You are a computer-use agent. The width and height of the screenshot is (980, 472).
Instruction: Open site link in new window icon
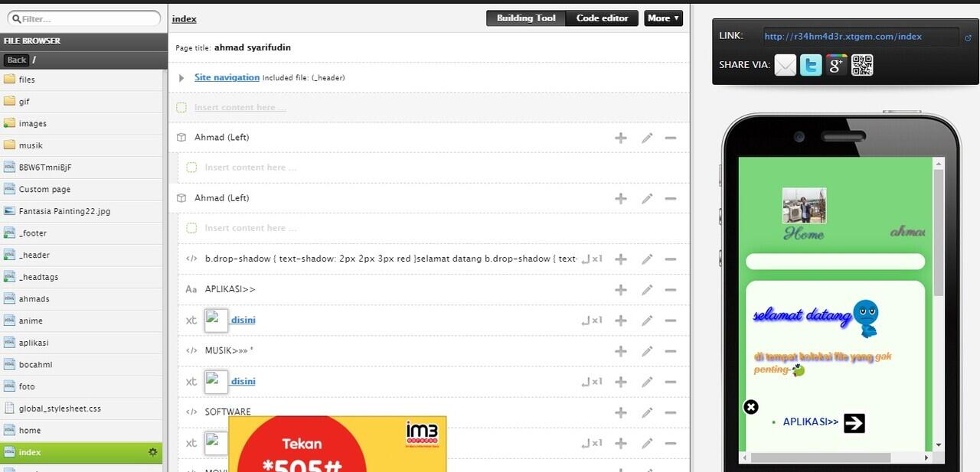969,37
